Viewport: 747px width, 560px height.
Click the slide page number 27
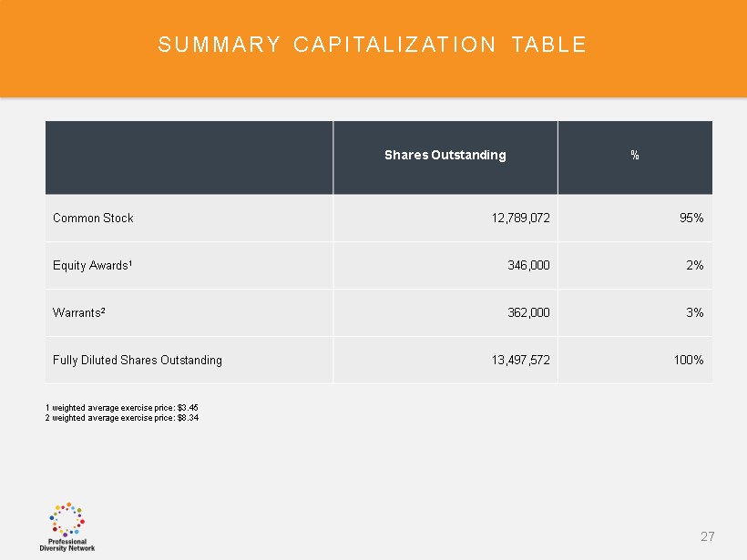click(708, 535)
